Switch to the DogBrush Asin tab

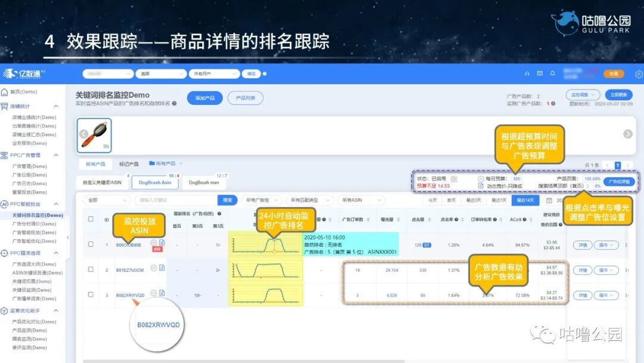pyautogui.click(x=154, y=183)
